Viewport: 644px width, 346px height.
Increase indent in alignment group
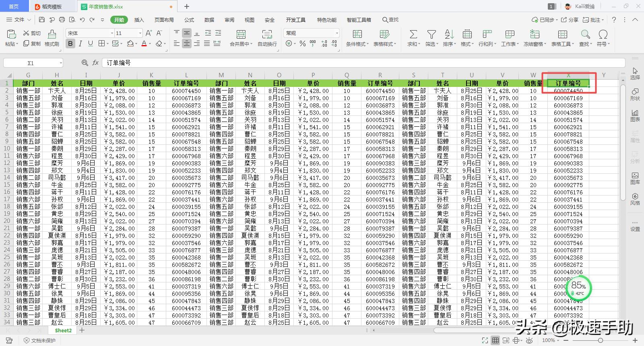tap(218, 33)
